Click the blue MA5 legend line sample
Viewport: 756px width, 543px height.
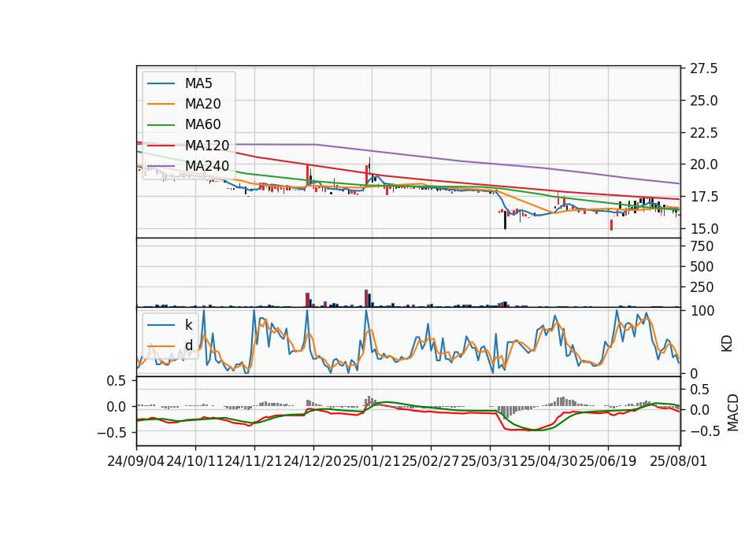click(x=161, y=83)
